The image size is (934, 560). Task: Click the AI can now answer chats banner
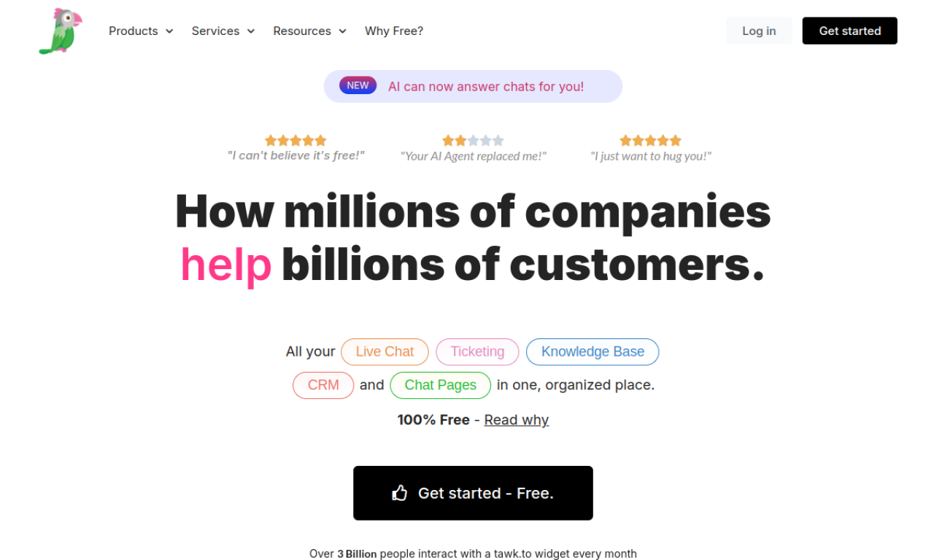(486, 87)
